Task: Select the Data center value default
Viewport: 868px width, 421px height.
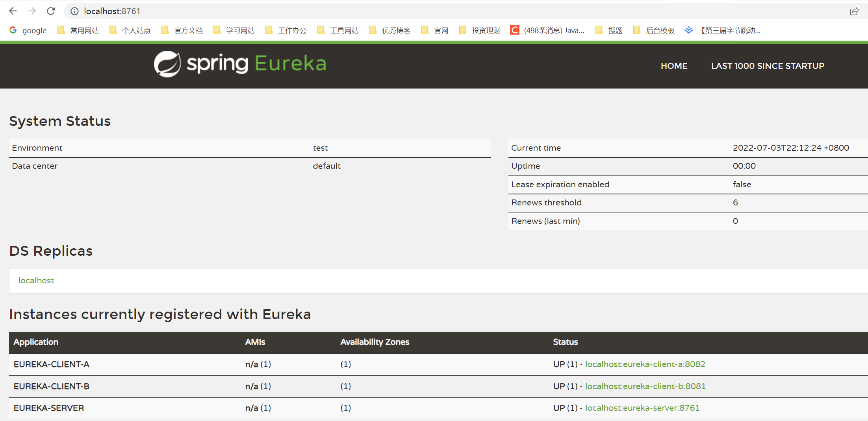Action: (326, 166)
